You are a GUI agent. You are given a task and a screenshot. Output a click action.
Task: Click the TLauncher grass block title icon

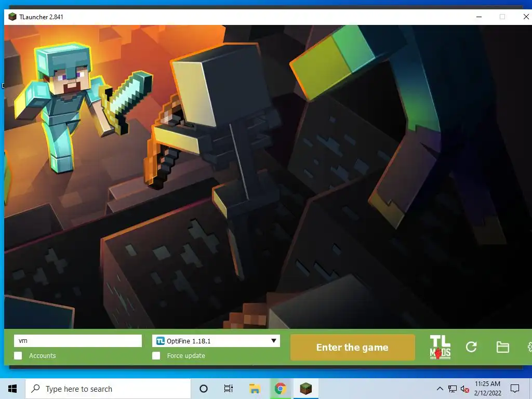pos(12,17)
